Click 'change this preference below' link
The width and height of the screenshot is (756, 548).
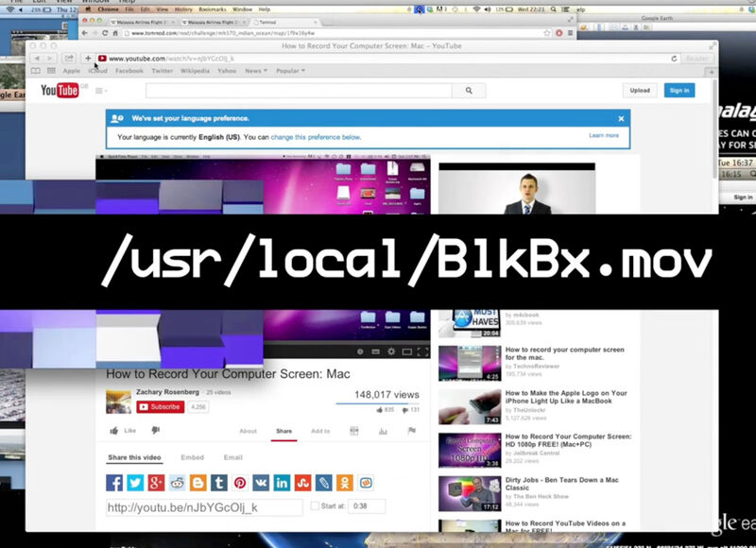click(x=316, y=136)
